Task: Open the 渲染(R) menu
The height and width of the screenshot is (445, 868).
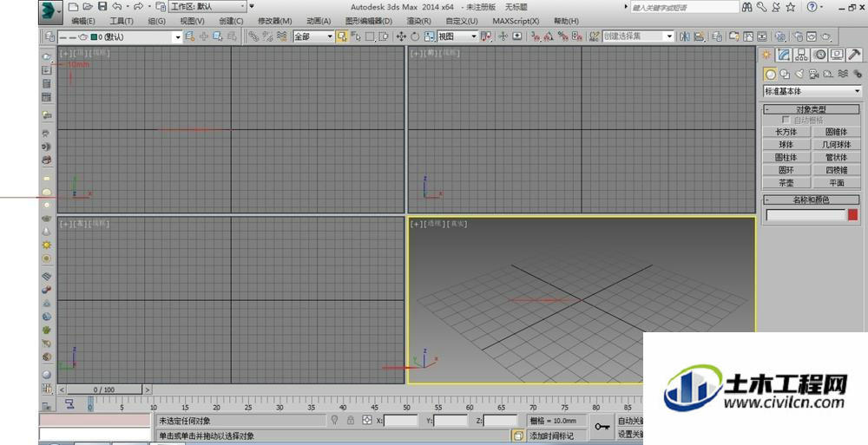Action: tap(418, 21)
